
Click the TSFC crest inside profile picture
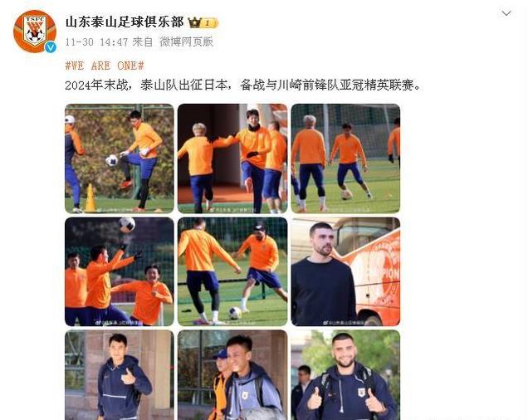click(x=35, y=30)
